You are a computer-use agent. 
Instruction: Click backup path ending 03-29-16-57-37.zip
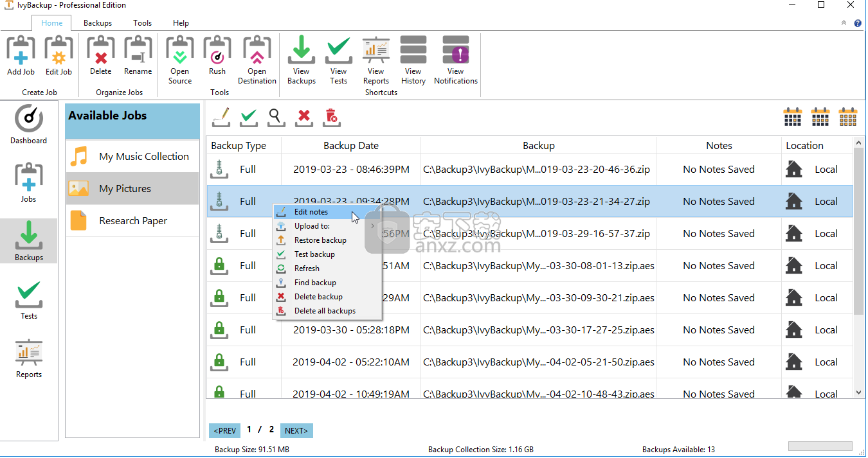coord(537,234)
